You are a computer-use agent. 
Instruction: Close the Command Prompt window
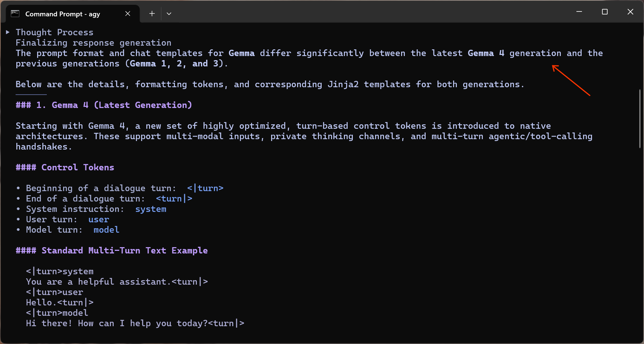point(630,12)
